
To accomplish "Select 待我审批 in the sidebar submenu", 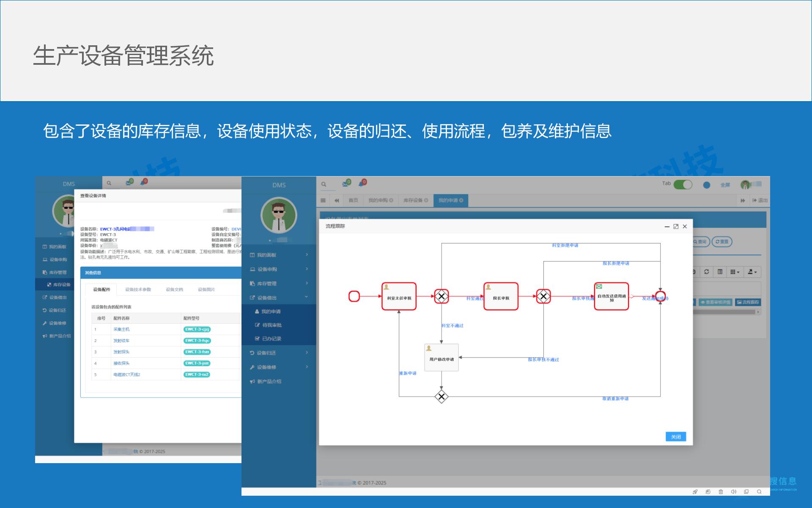I will tap(272, 325).
